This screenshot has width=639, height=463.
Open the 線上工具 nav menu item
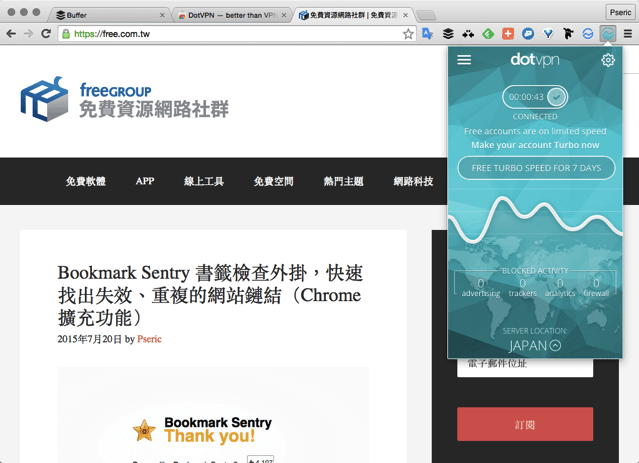click(204, 181)
